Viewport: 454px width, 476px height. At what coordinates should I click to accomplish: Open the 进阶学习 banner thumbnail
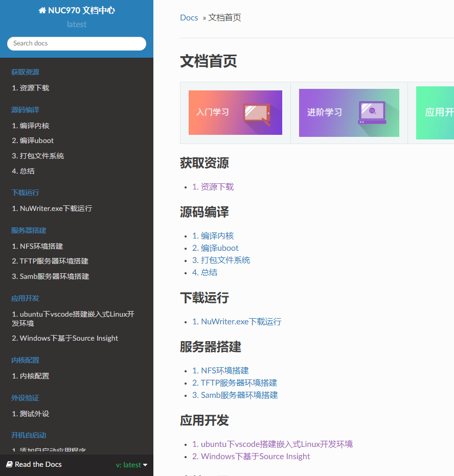pyautogui.click(x=349, y=113)
